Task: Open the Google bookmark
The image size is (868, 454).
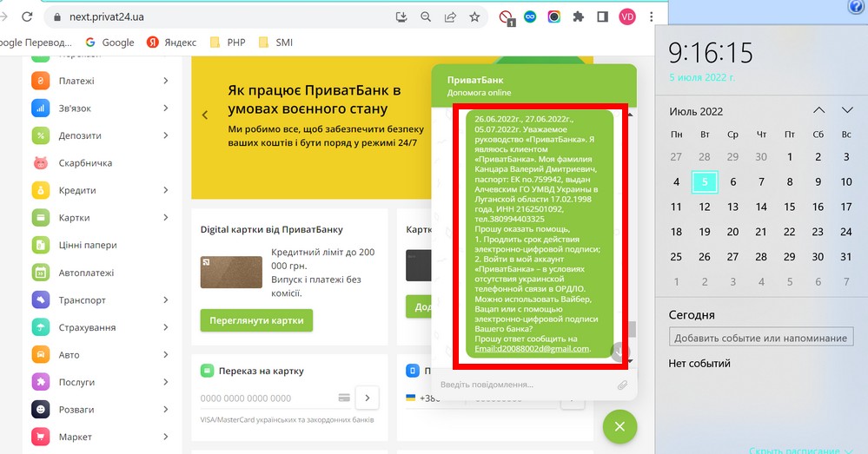Action: [x=110, y=43]
